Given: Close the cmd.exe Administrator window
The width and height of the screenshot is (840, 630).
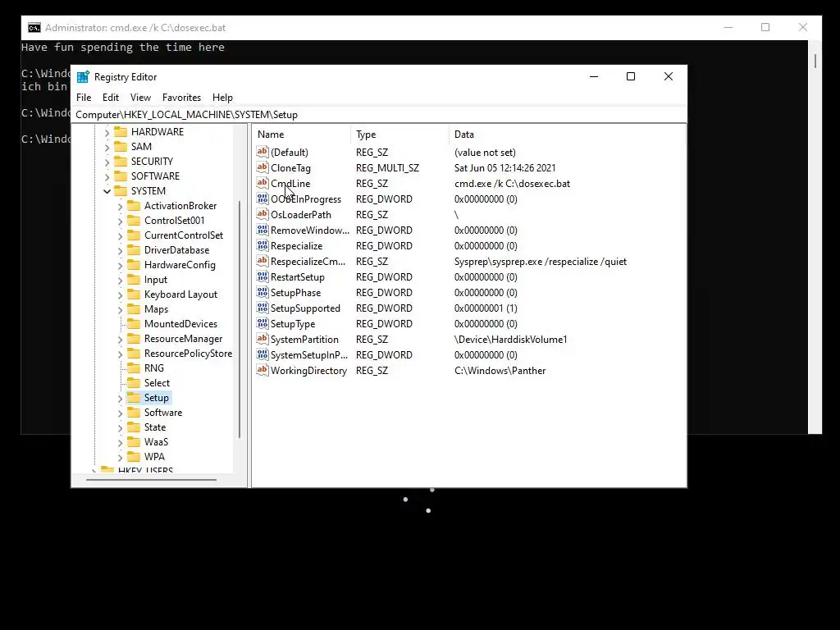Looking at the screenshot, I should coord(802,27).
